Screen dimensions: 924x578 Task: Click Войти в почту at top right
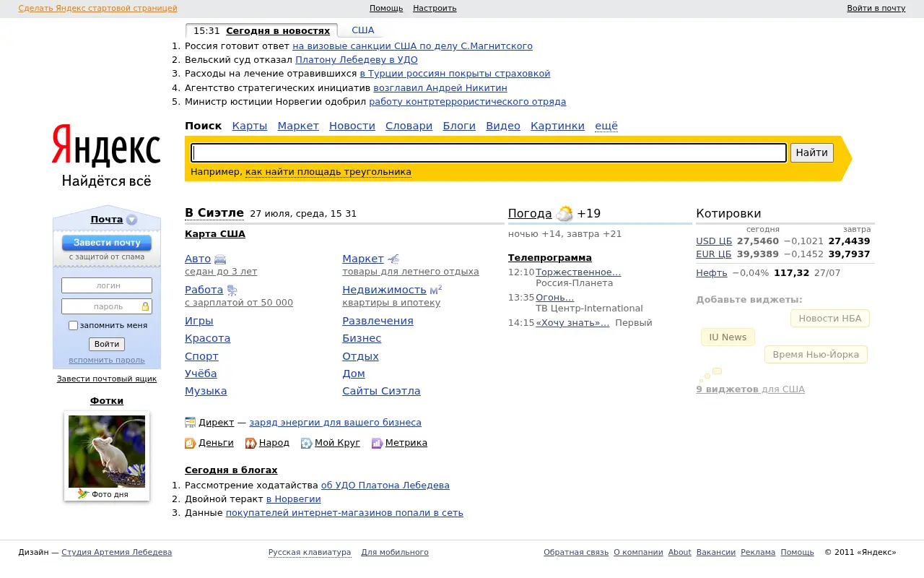coord(876,8)
